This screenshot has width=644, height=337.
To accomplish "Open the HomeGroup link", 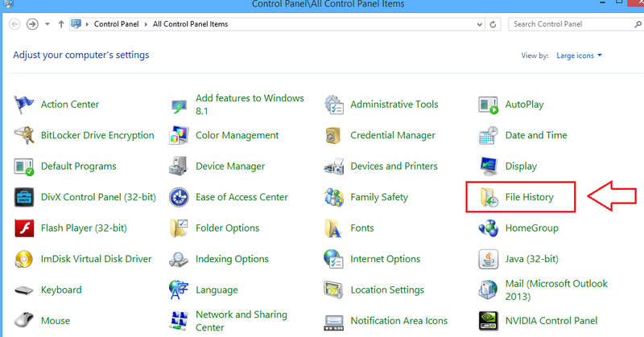I will coord(532,228).
